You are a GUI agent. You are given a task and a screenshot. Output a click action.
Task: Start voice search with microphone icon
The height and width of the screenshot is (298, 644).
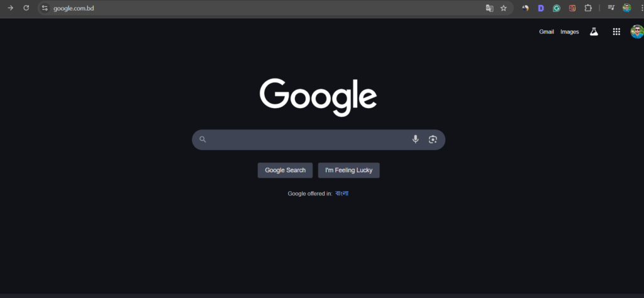coord(415,139)
